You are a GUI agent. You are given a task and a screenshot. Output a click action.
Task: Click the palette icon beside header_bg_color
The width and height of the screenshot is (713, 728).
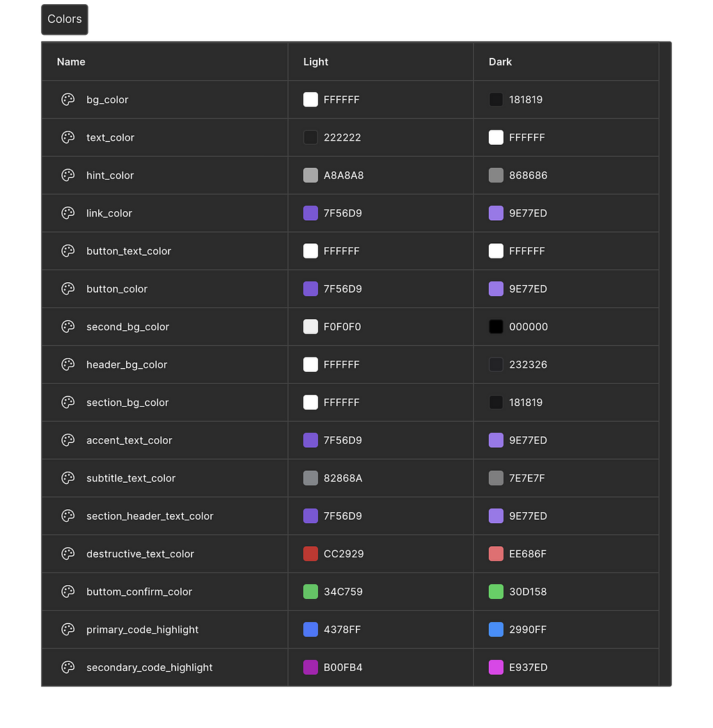[x=68, y=364]
